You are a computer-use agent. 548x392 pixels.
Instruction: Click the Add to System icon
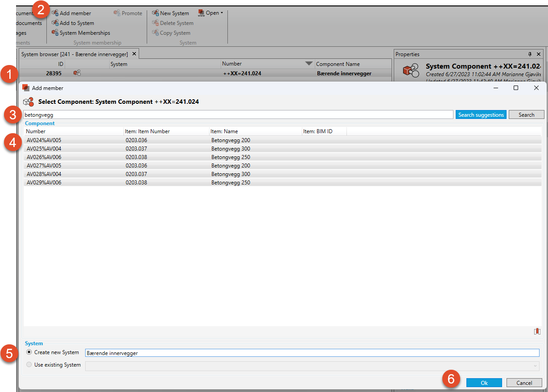[x=55, y=23]
